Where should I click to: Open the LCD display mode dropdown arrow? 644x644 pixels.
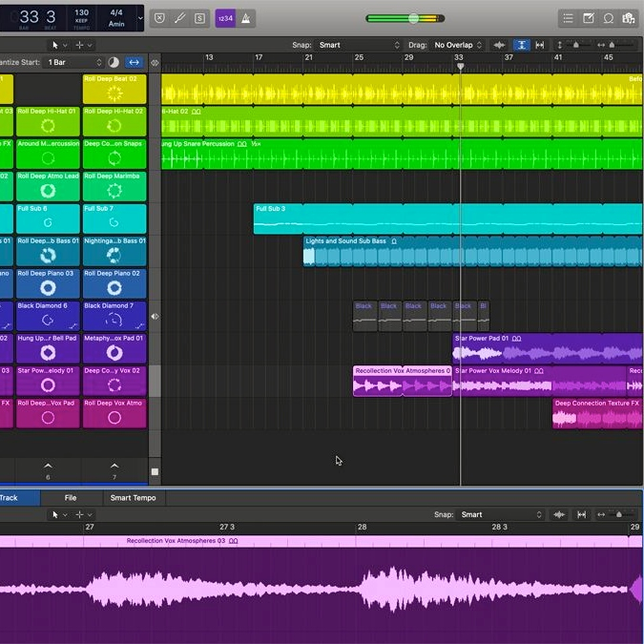[x=140, y=18]
